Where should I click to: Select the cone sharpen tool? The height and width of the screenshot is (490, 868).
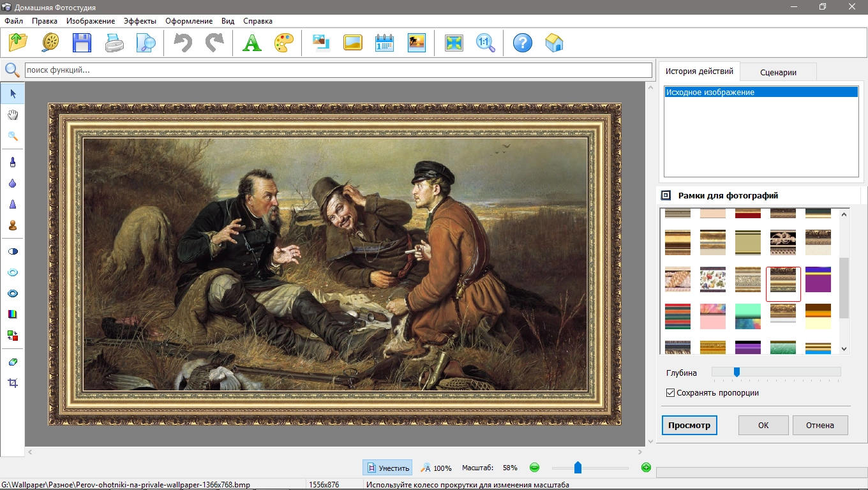click(x=13, y=204)
